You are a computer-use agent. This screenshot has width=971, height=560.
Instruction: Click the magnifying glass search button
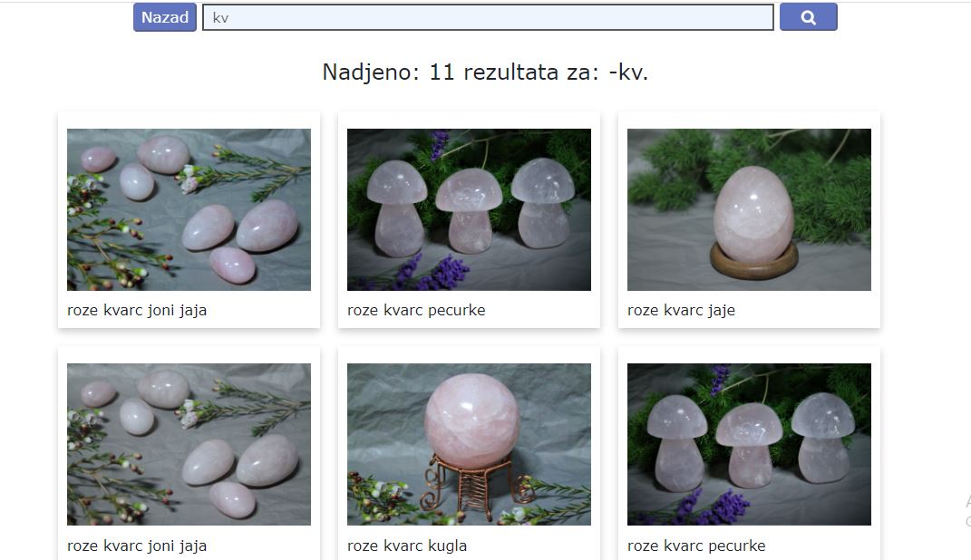[x=808, y=17]
